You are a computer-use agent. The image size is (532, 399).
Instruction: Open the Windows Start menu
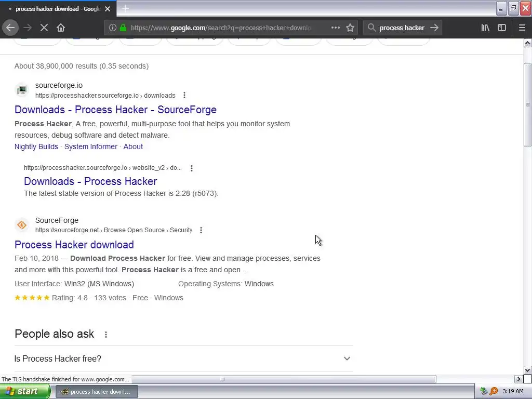coord(25,391)
